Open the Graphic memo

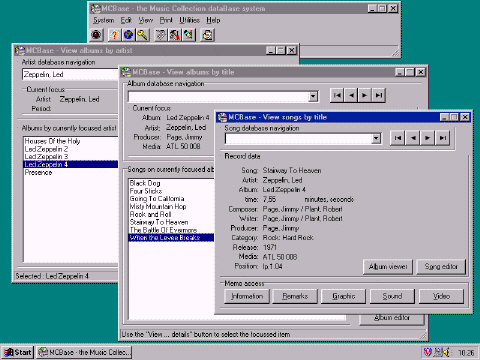343,296
